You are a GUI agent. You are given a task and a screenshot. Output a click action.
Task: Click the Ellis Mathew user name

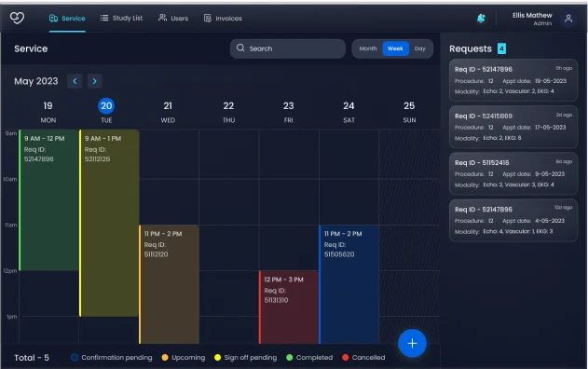[532, 15]
